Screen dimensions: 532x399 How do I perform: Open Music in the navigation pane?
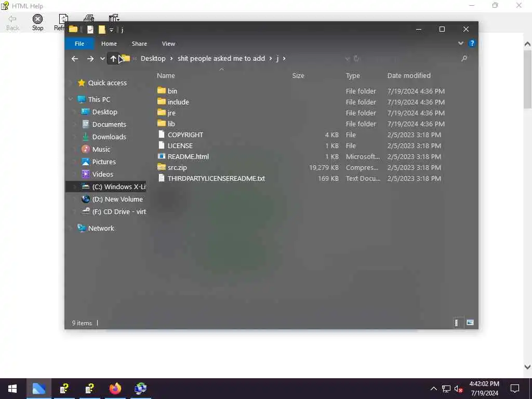(x=101, y=149)
